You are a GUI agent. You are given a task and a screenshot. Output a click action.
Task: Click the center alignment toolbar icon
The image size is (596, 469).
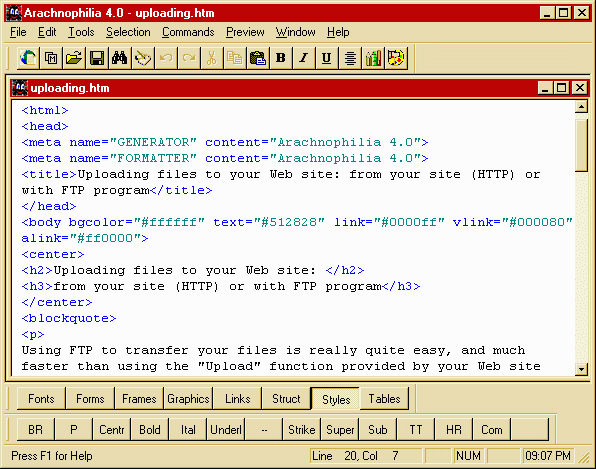click(x=350, y=58)
